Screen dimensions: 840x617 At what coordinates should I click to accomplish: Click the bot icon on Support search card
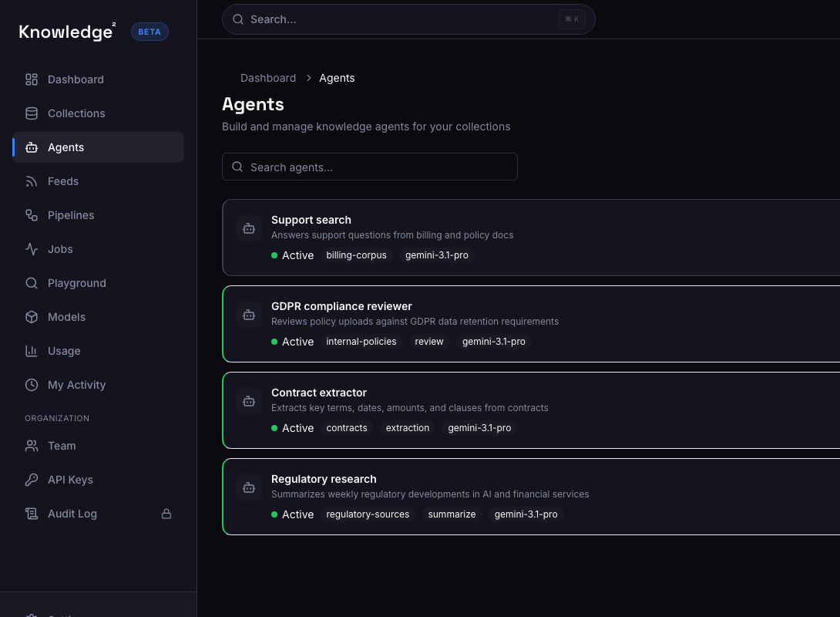(248, 228)
